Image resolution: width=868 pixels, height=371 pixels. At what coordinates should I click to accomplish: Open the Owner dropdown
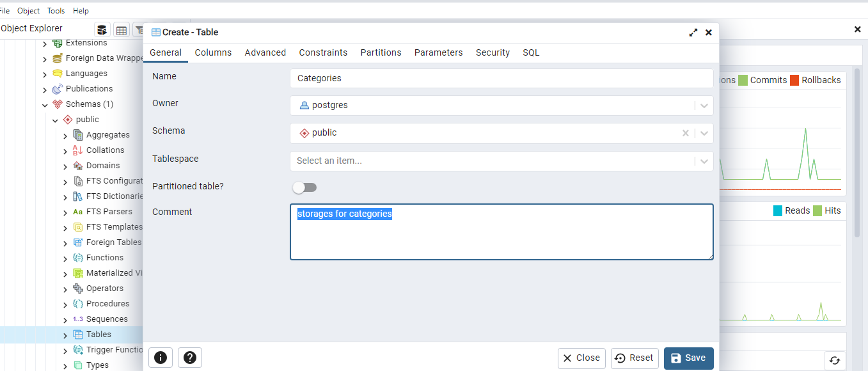704,106
